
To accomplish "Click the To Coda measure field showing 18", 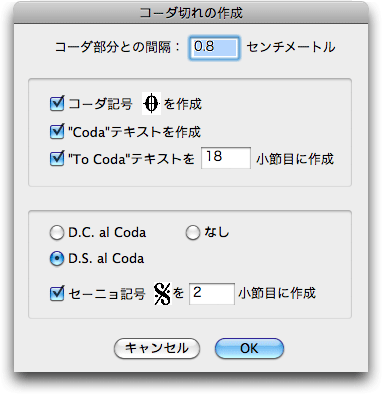I will (x=226, y=158).
